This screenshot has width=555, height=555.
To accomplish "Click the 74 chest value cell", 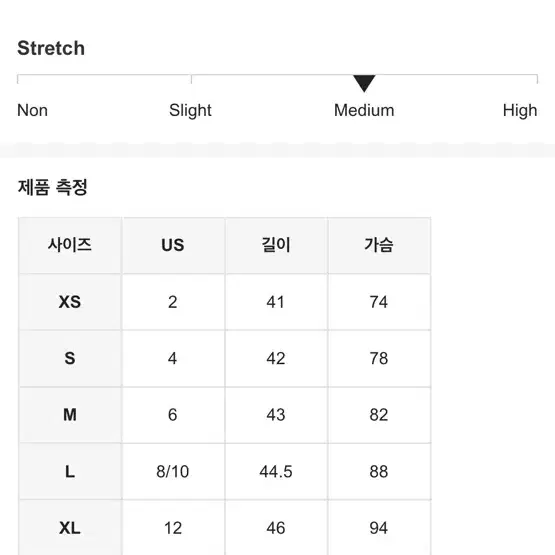I will [379, 302].
